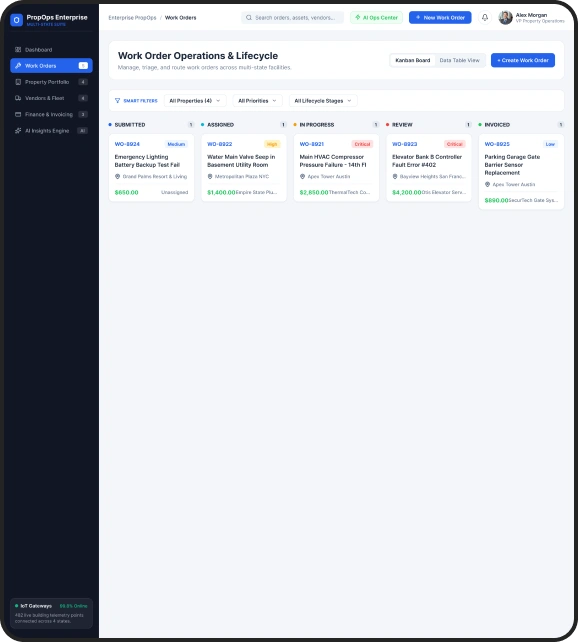Screen dimensions: 578x642
Task: Click the Finance & Invoicing card icon
Action: (18, 114)
